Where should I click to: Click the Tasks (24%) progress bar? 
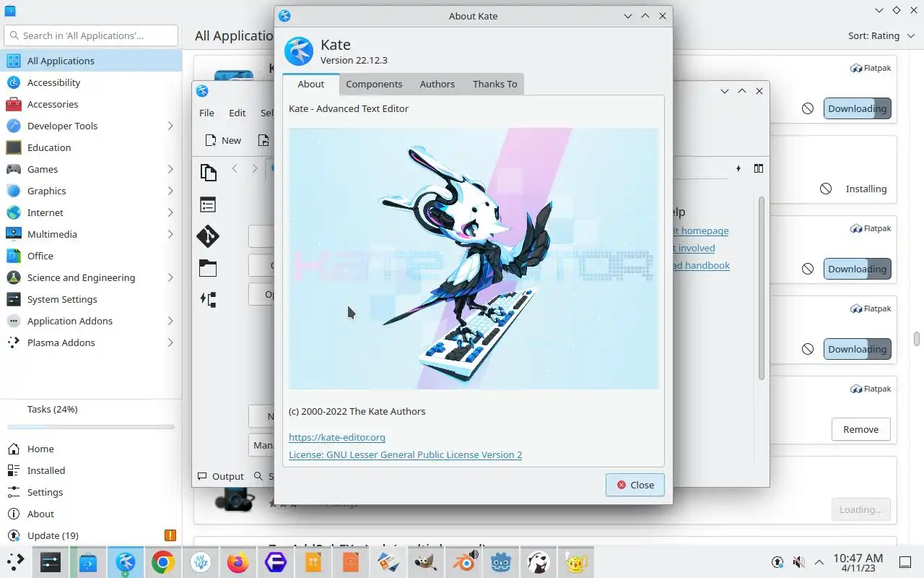(91, 427)
